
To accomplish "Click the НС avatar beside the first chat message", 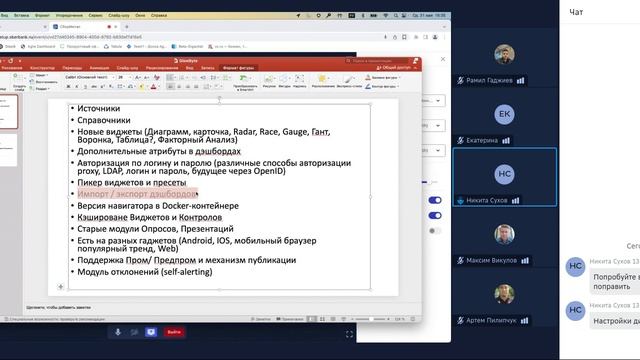I will pyautogui.click(x=576, y=267).
